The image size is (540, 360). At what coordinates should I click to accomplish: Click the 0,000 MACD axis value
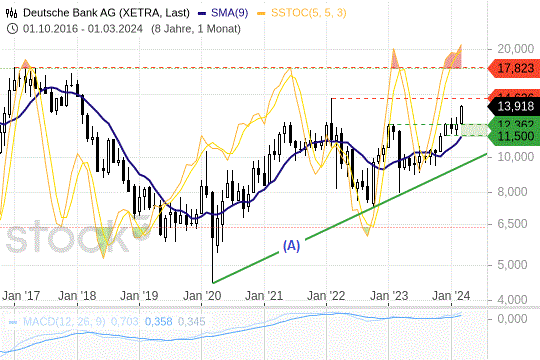[x=512, y=319]
